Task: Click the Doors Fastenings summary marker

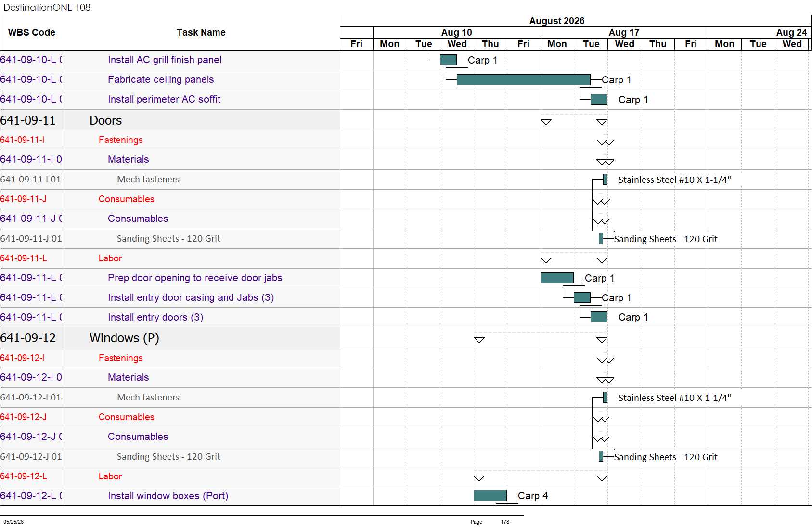Action: pyautogui.click(x=605, y=142)
